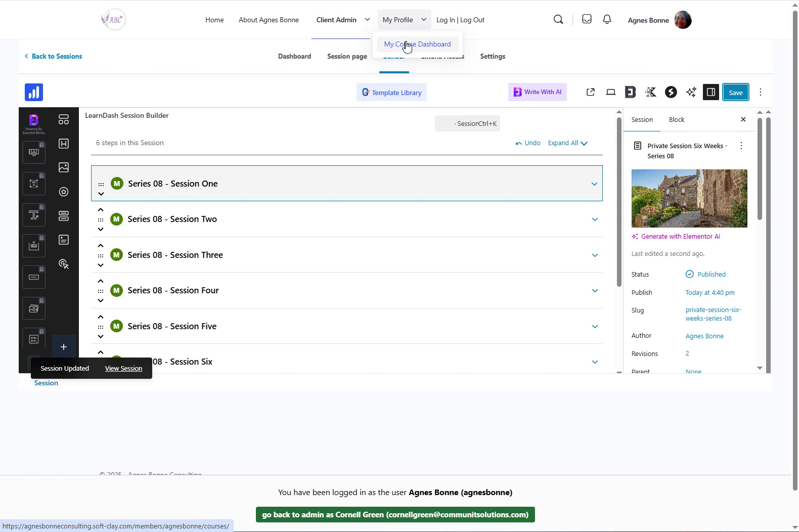This screenshot has width=799, height=532.
Task: Open the Settings tab
Action: [492, 56]
